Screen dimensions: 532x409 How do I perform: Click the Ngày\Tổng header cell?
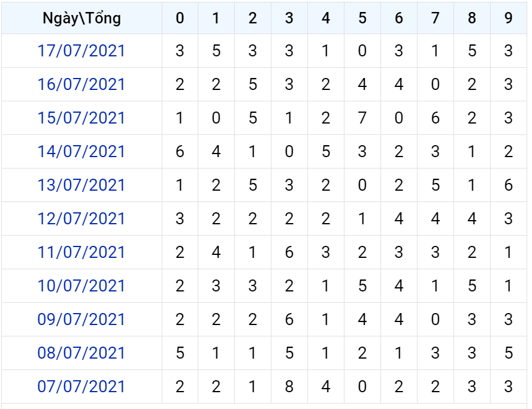(81, 18)
